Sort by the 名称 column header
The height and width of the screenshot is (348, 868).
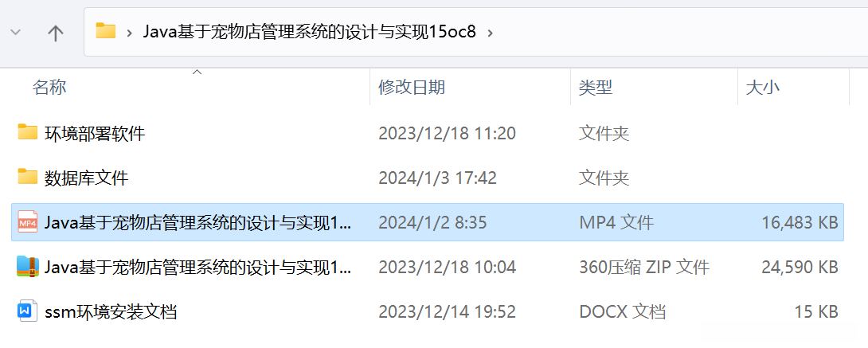pyautogui.click(x=49, y=87)
